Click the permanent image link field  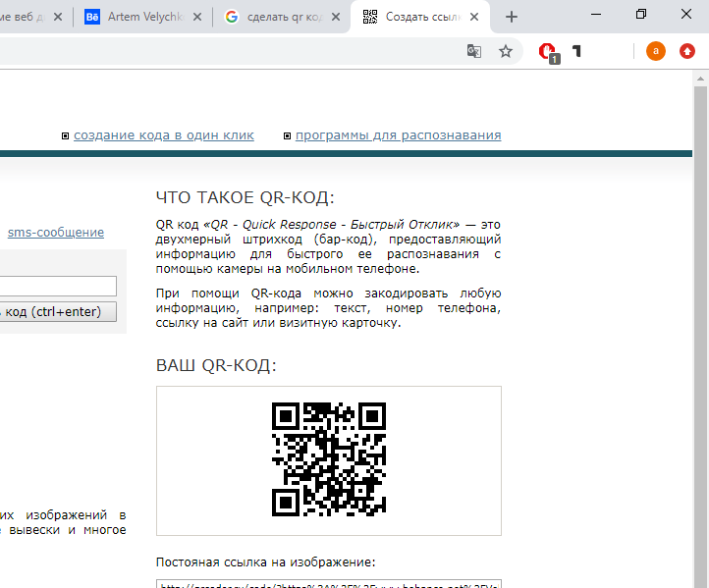(328, 584)
